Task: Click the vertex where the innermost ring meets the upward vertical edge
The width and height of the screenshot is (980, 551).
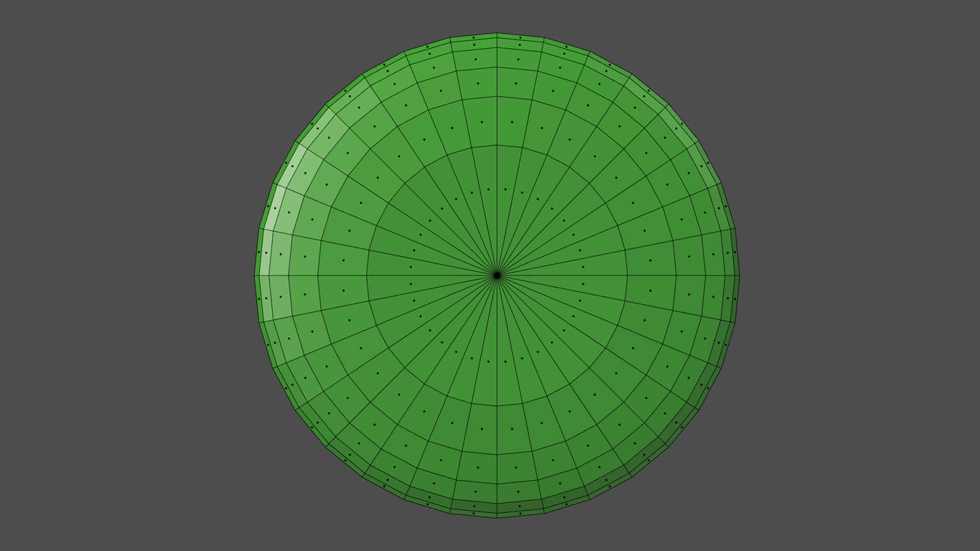Action: (497, 145)
